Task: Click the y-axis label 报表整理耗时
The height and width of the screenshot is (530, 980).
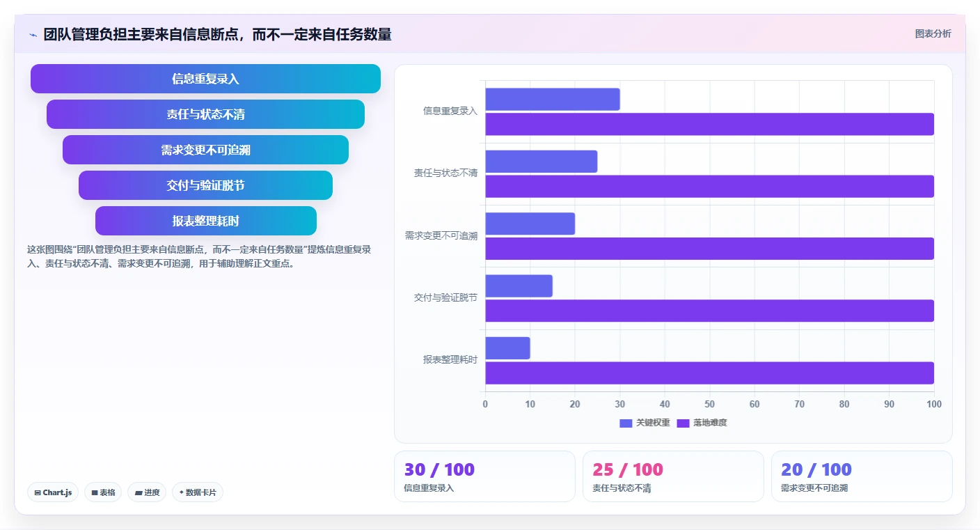Action: tap(450, 360)
